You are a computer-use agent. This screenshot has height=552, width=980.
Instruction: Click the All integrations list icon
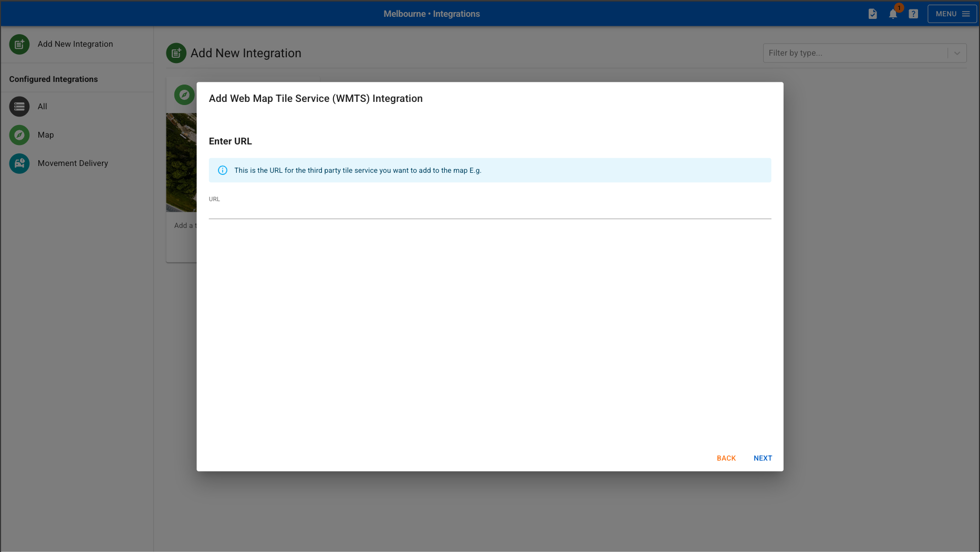19,107
